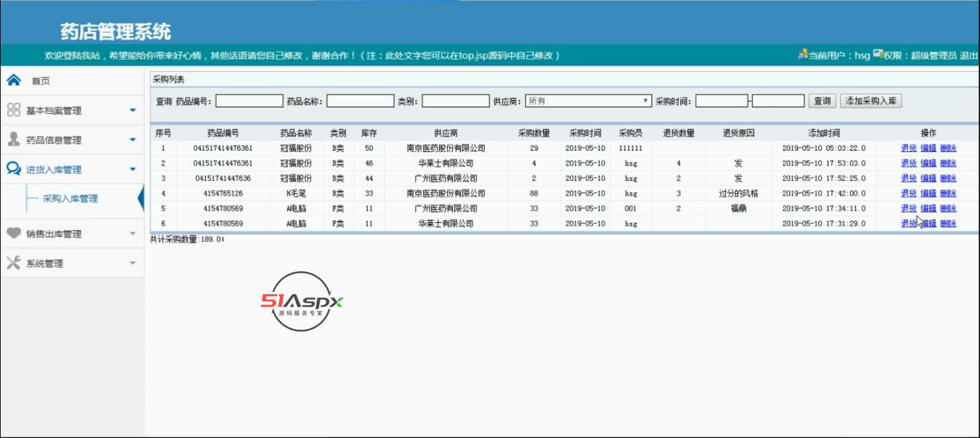This screenshot has width=980, height=438.
Task: Click the 药品编号 column header
Action: coord(223,133)
